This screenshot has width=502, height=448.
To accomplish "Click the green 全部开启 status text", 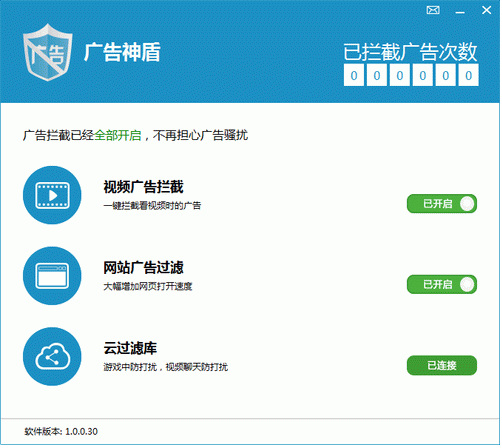I will [x=118, y=136].
